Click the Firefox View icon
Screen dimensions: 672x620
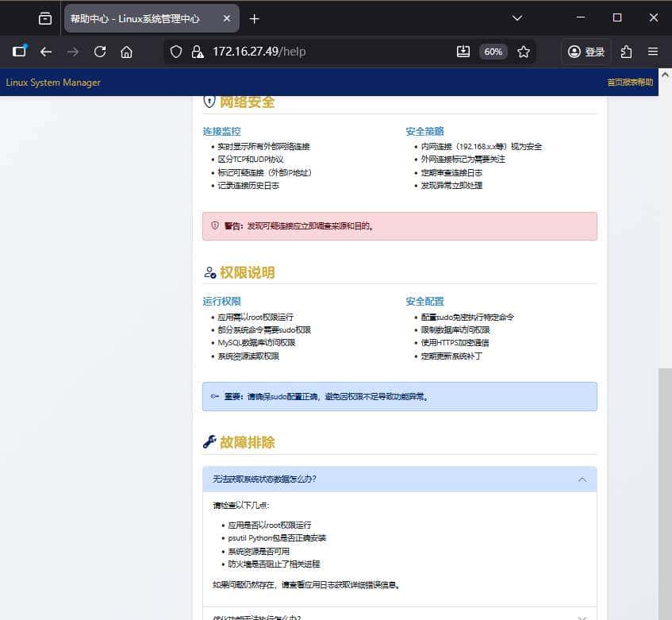pyautogui.click(x=19, y=51)
